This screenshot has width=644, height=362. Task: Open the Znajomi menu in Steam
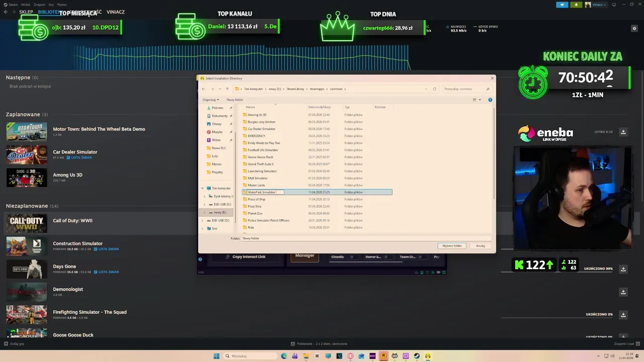(x=39, y=5)
